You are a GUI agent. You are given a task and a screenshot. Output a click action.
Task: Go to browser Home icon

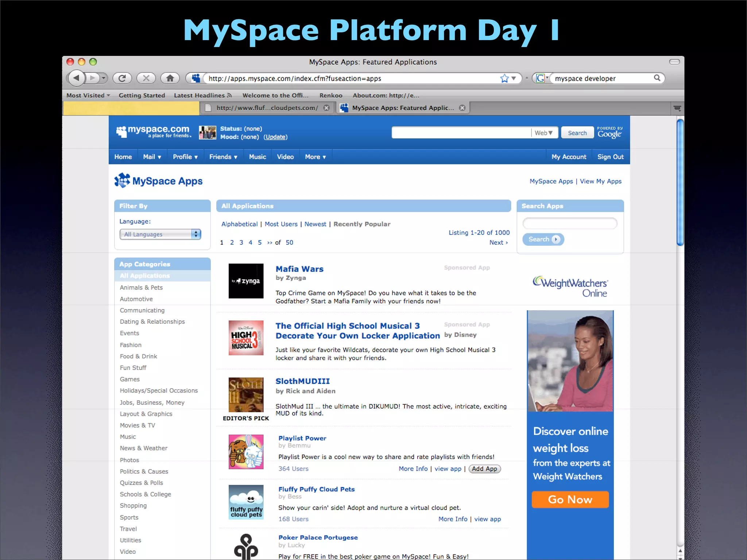coord(170,78)
